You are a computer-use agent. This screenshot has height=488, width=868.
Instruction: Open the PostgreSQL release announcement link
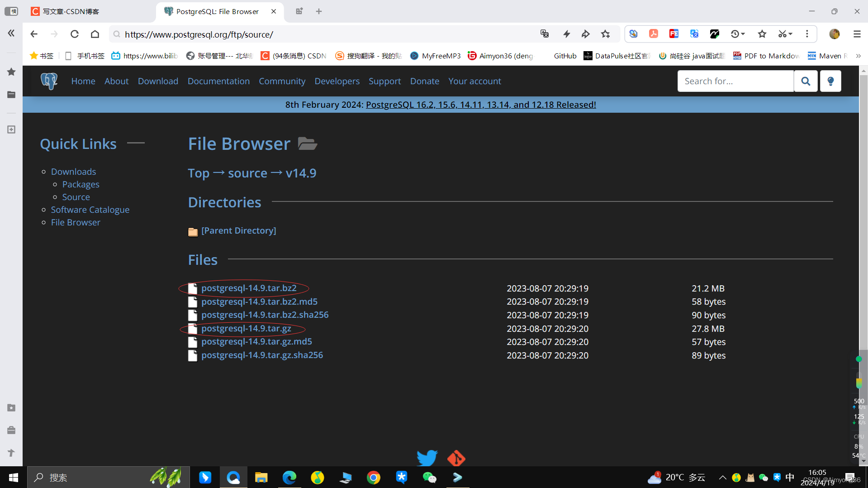(481, 105)
